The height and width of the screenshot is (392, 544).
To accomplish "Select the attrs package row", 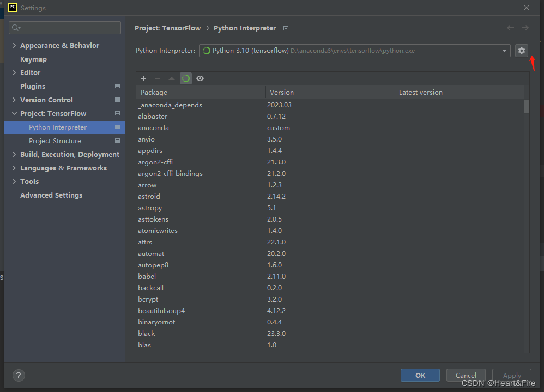I will pos(330,242).
